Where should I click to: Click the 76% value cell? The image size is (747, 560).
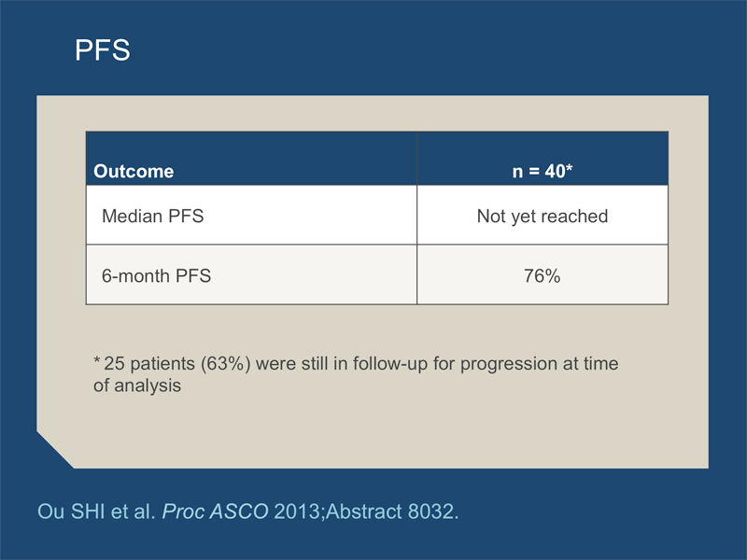543,275
